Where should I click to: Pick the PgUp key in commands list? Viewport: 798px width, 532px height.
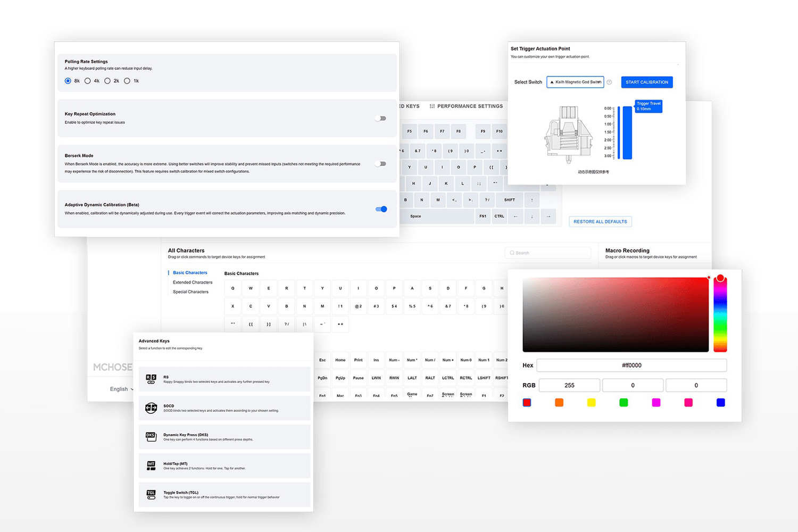340,378
